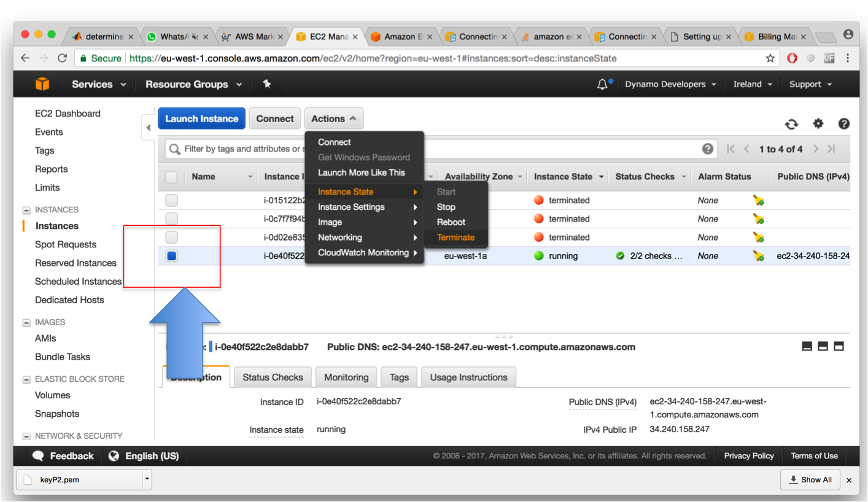Viewport: 868px width, 502px height.
Task: Click the filter help icon in search bar
Action: pos(708,149)
